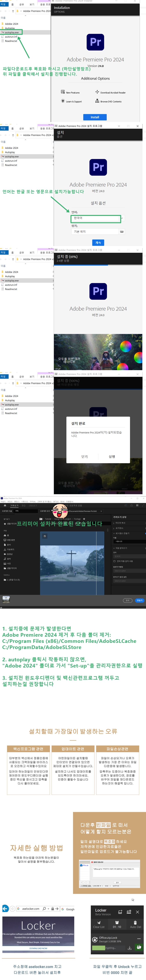Open Learn & Support in the installer

[x=71, y=101]
